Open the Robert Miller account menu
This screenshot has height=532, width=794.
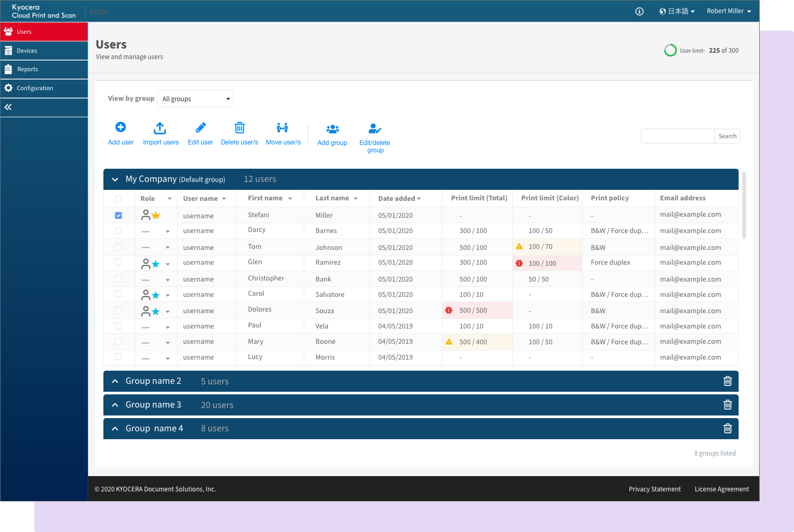point(729,11)
